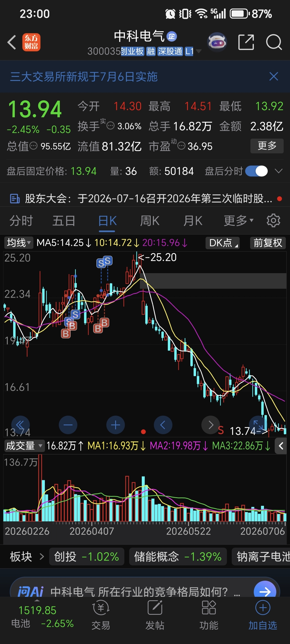Open the robot AI assistant avatar
Screen dimensions: 290x644
[217, 42]
